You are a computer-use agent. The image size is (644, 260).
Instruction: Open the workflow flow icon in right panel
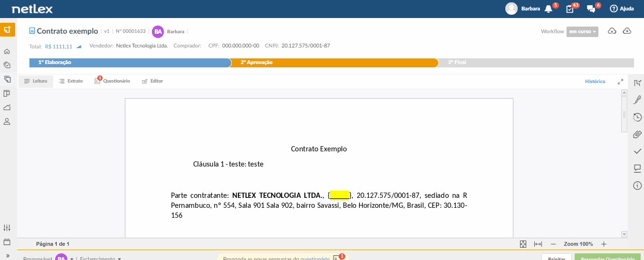point(637,83)
